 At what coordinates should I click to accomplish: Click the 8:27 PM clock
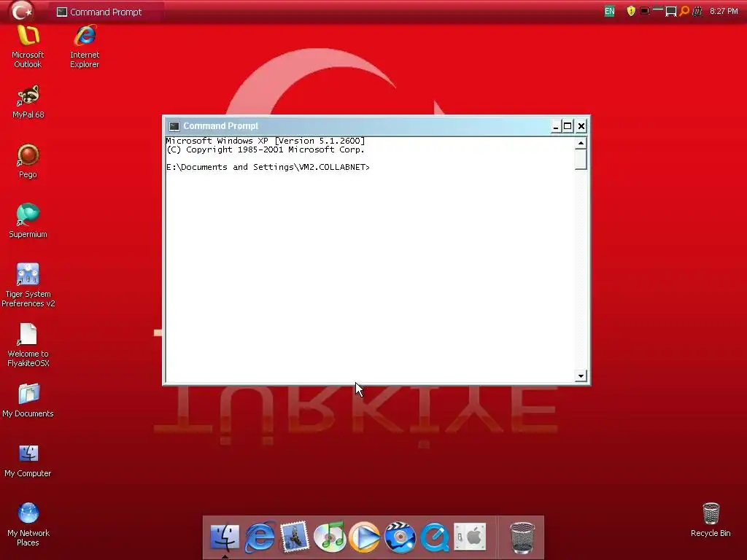coord(724,11)
